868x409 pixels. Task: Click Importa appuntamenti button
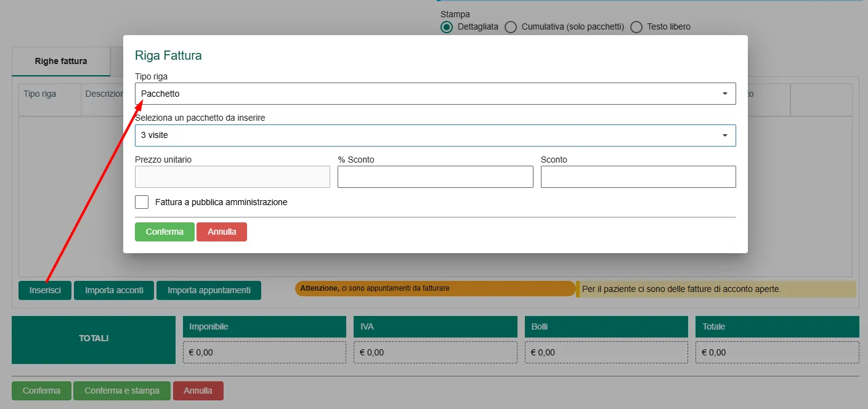[209, 290]
